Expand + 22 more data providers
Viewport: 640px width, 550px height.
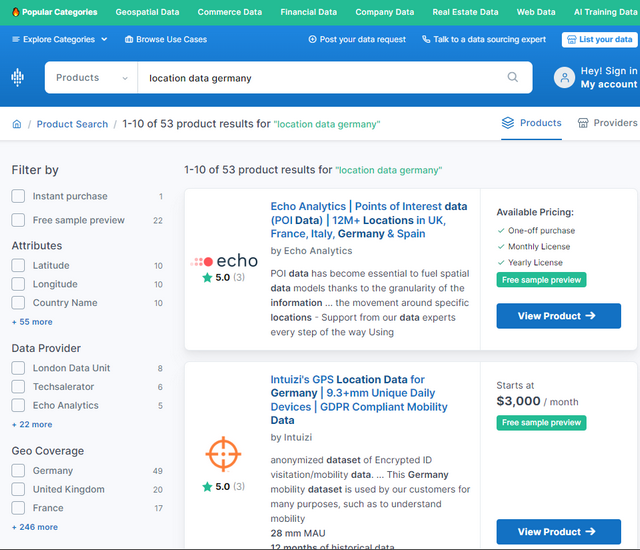tap(32, 424)
